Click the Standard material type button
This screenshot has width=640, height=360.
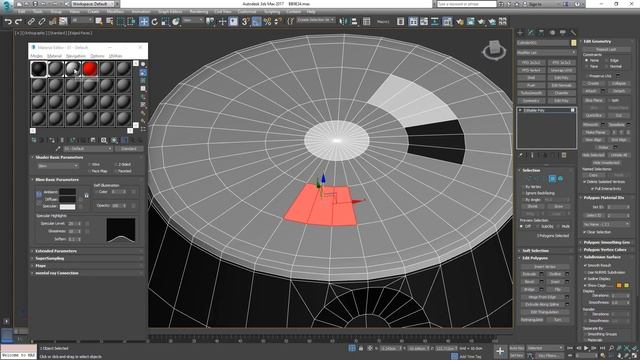[129, 149]
